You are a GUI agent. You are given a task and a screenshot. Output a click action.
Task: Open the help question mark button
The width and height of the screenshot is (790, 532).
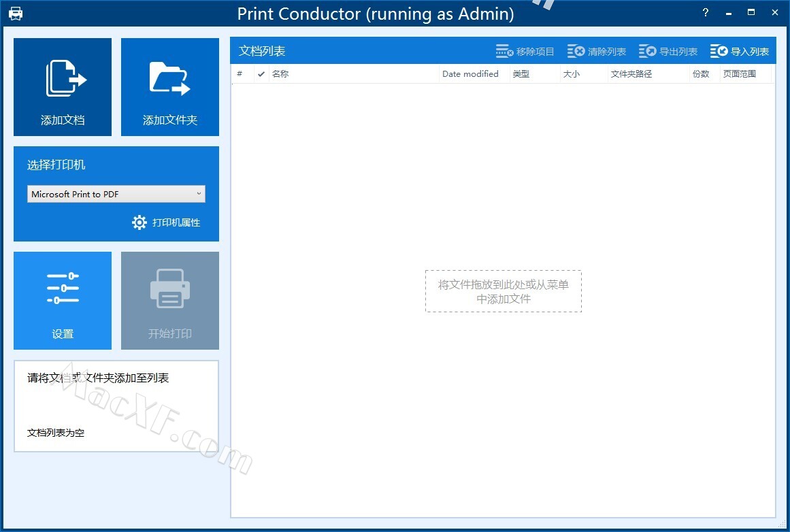click(x=706, y=13)
